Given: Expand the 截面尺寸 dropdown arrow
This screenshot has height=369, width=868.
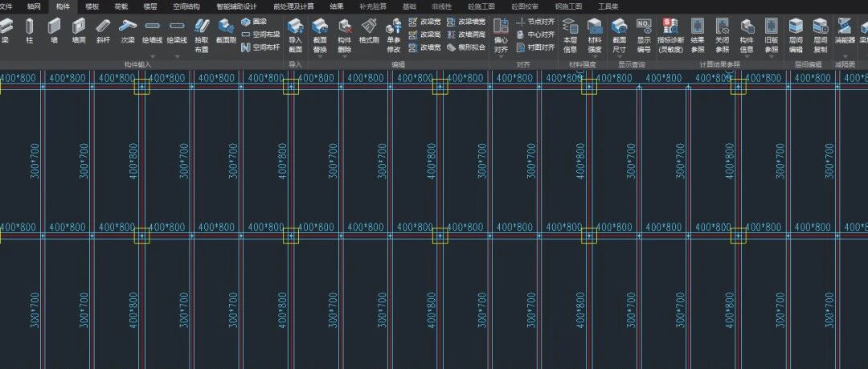Looking at the screenshot, I should pyautogui.click(x=620, y=56).
